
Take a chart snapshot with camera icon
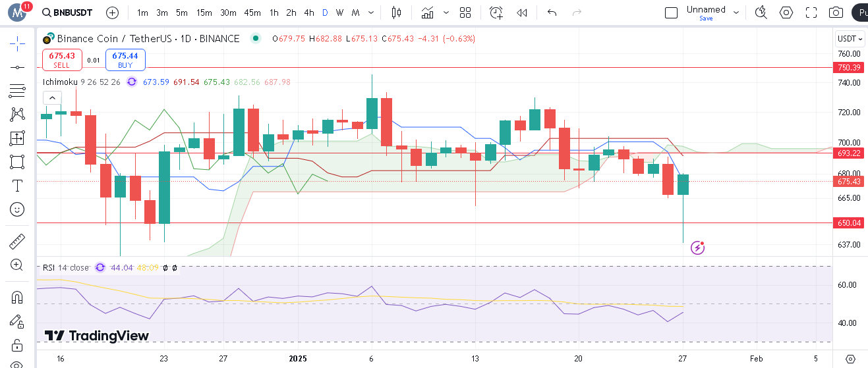[x=836, y=13]
